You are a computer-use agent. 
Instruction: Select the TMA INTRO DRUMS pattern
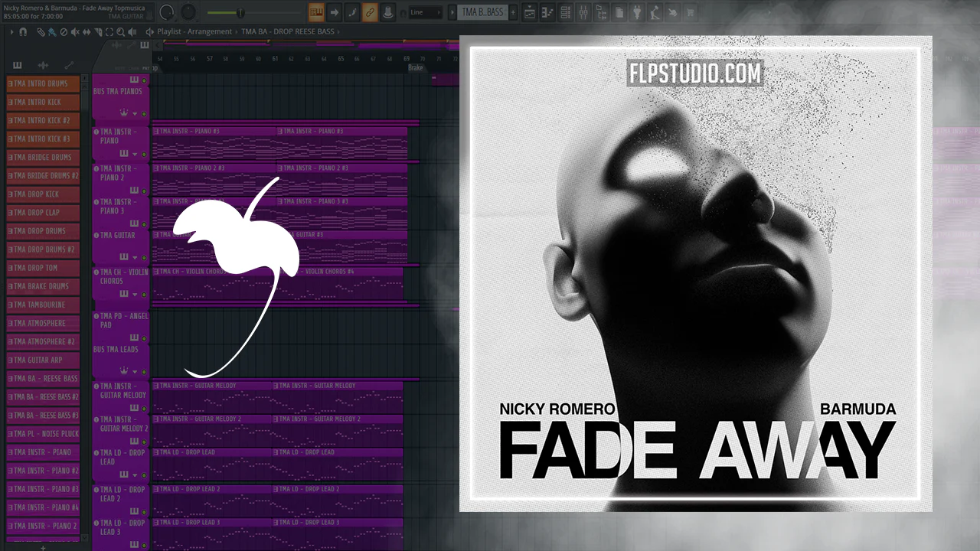click(x=43, y=83)
